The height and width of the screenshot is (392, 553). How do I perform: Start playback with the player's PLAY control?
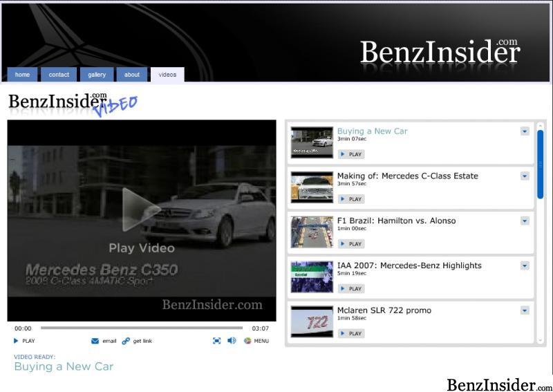[x=24, y=341]
